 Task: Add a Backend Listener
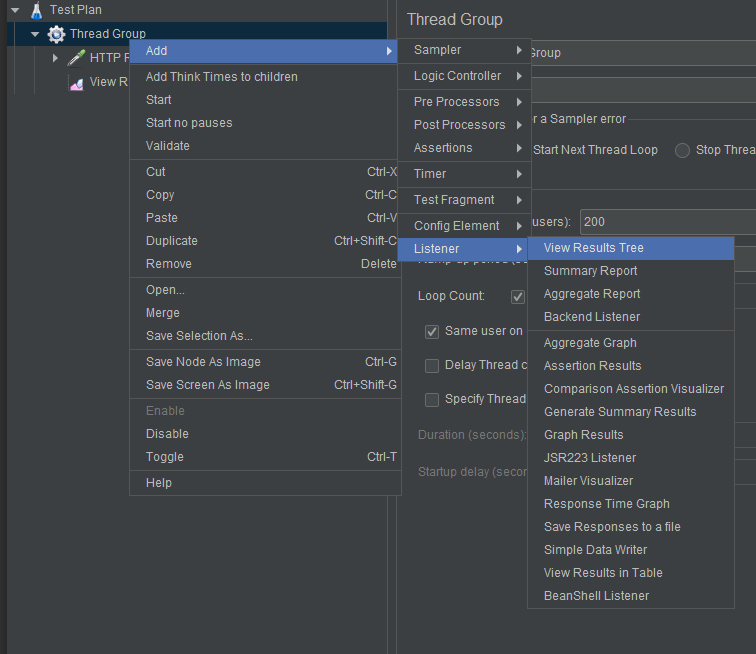(631, 317)
